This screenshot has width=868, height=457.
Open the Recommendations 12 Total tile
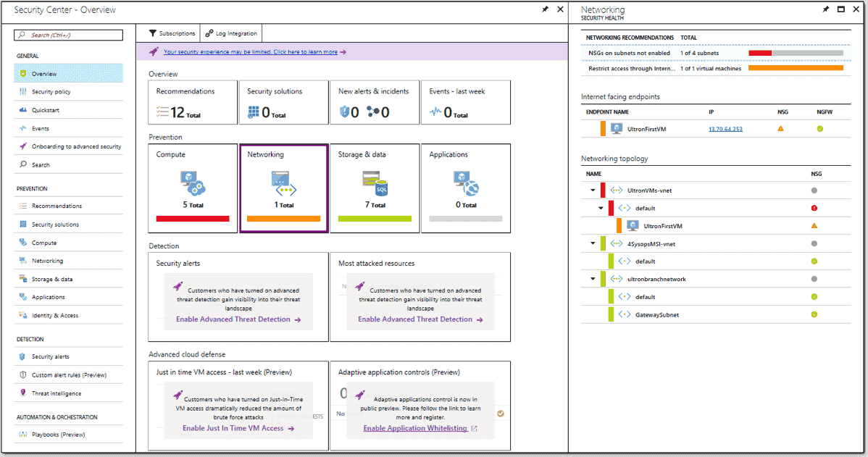pyautogui.click(x=193, y=102)
